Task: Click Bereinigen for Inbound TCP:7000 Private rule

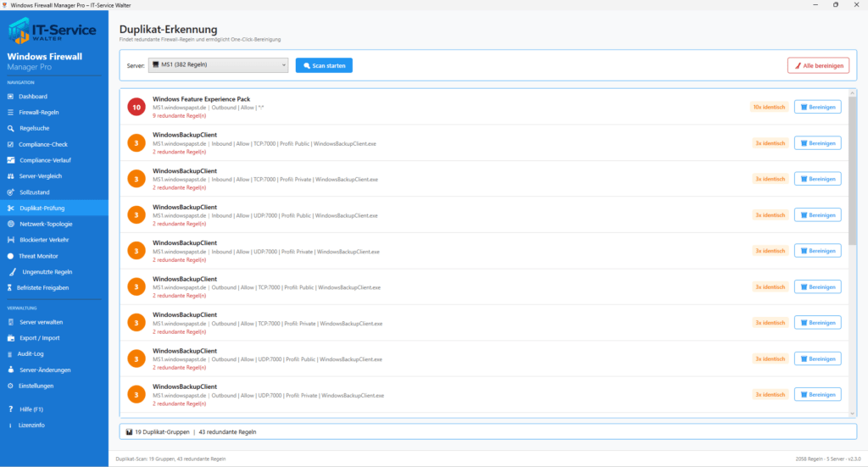Action: coord(818,180)
